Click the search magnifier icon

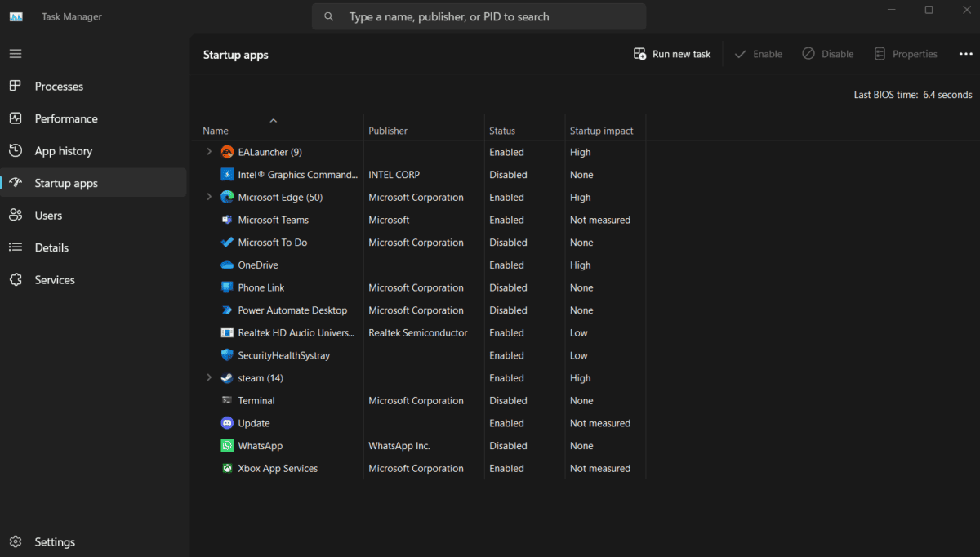pyautogui.click(x=328, y=16)
